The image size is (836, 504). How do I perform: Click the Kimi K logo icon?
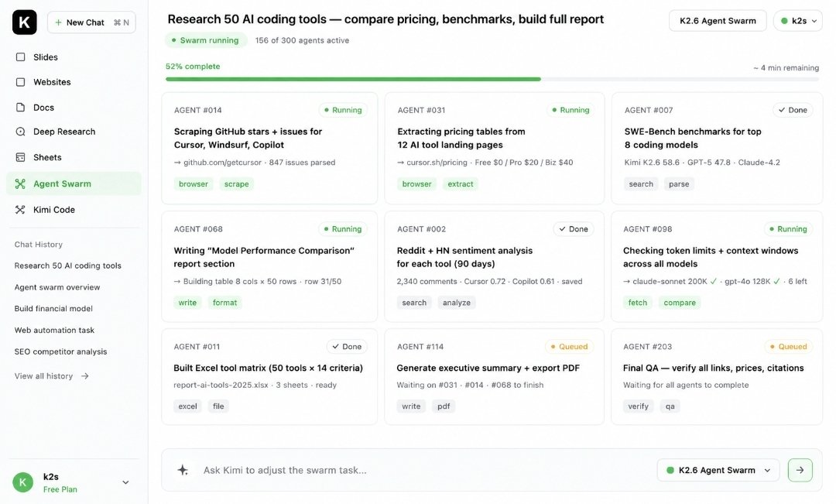pos(25,22)
